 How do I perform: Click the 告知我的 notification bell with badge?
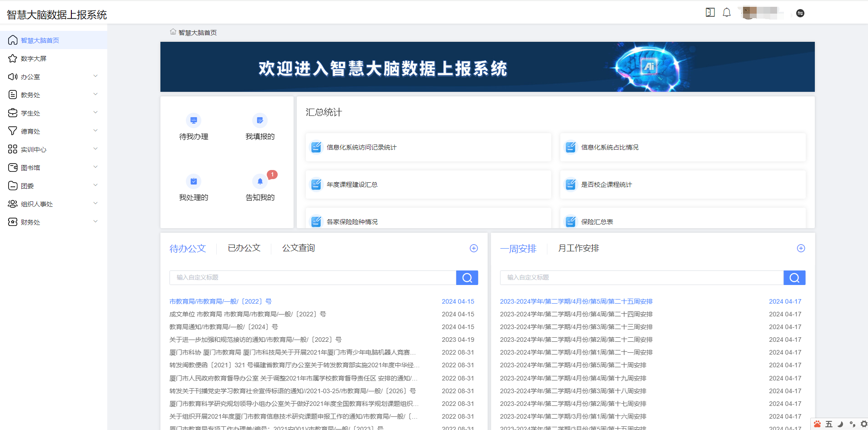point(259,180)
